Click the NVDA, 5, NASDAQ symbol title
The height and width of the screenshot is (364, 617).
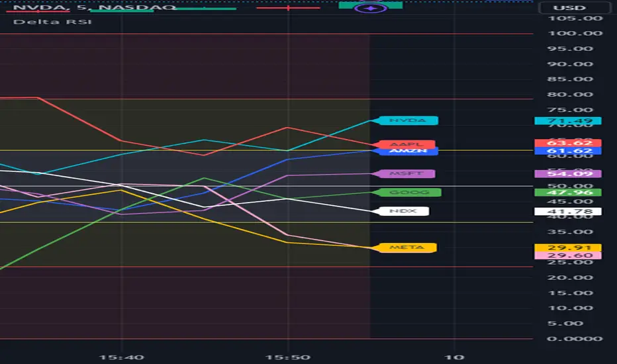(95, 7)
